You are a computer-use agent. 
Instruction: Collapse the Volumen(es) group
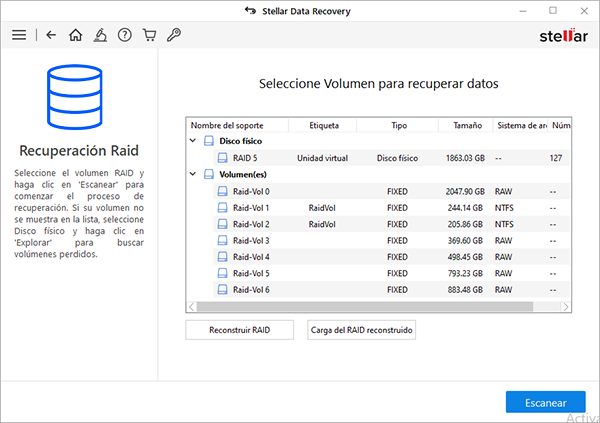click(195, 174)
